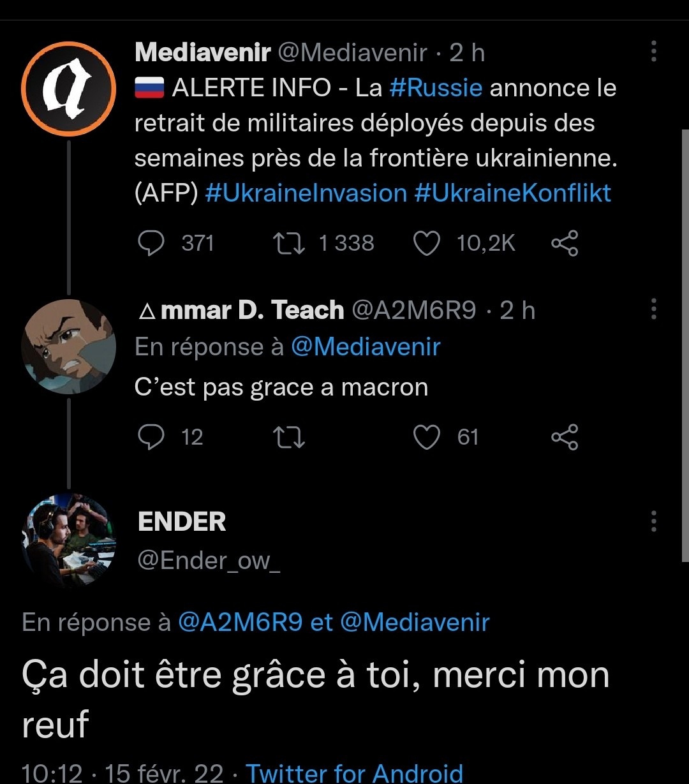Select the retweet icon on A2M6R9's reply
689x784 pixels.
click(288, 437)
